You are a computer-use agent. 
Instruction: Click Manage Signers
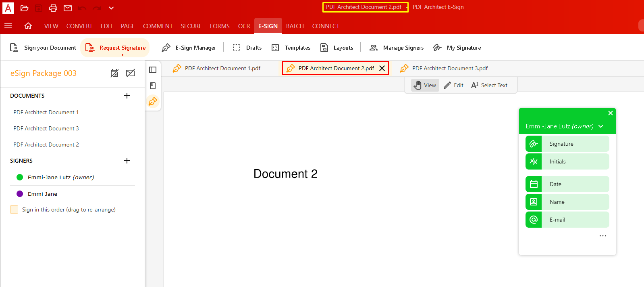[397, 48]
